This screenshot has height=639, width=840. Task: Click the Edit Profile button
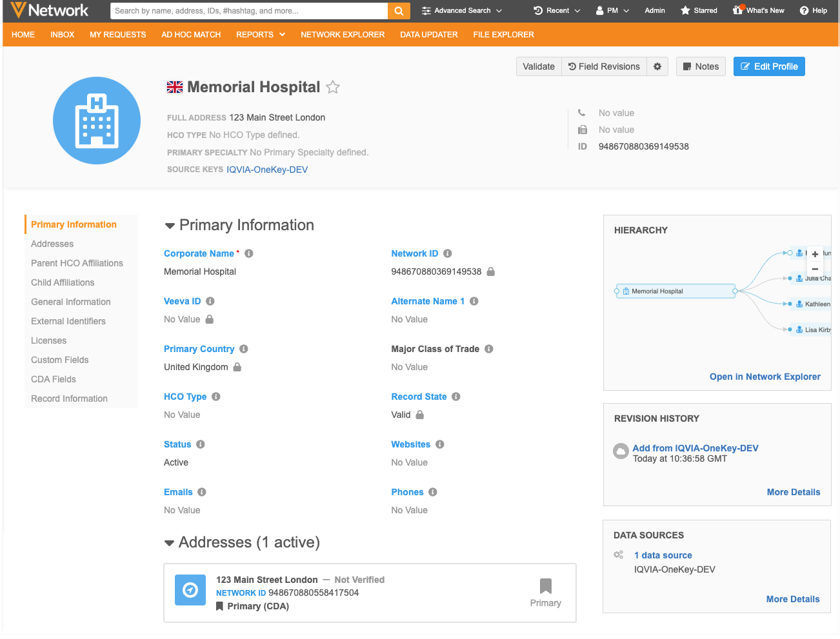click(x=769, y=66)
